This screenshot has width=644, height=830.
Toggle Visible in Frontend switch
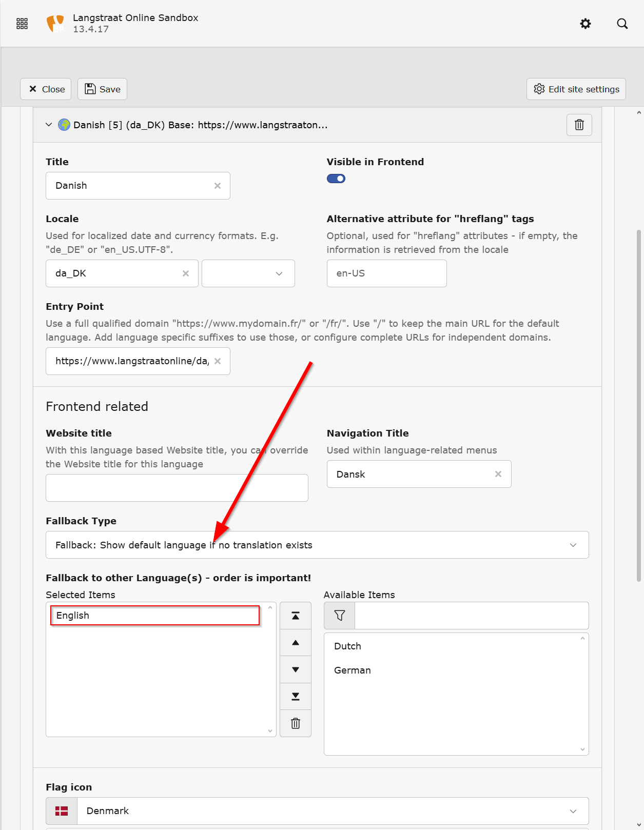pyautogui.click(x=336, y=179)
